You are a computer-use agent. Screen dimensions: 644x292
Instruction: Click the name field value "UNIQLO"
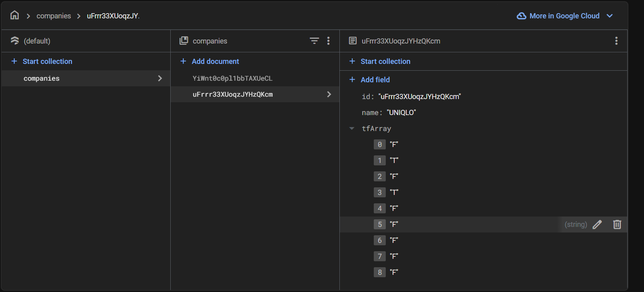(401, 113)
